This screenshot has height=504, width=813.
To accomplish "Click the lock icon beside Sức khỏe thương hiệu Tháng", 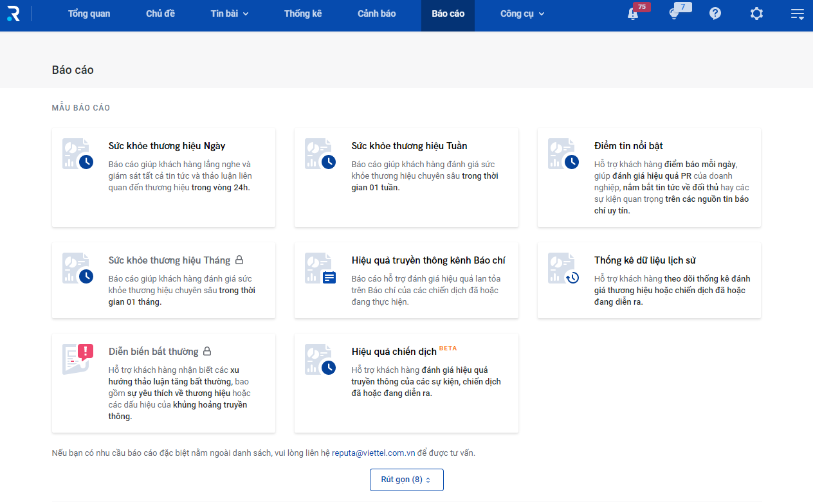I will pos(239,260).
